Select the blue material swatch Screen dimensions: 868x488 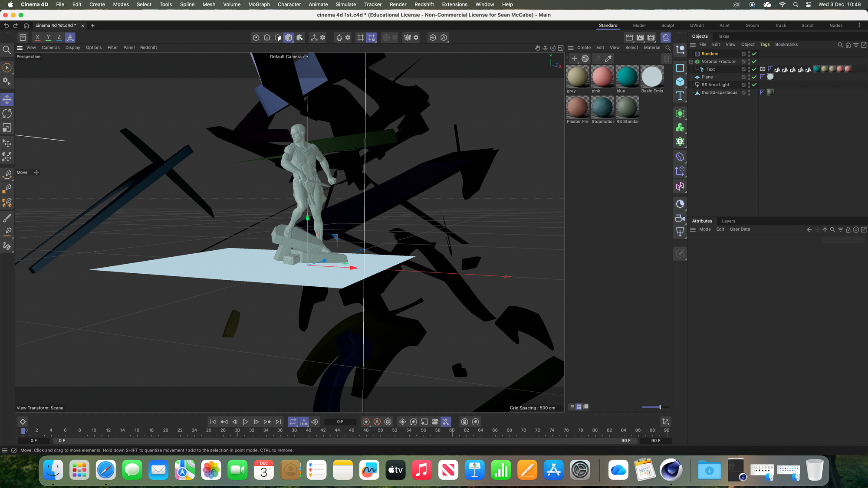[x=627, y=77]
